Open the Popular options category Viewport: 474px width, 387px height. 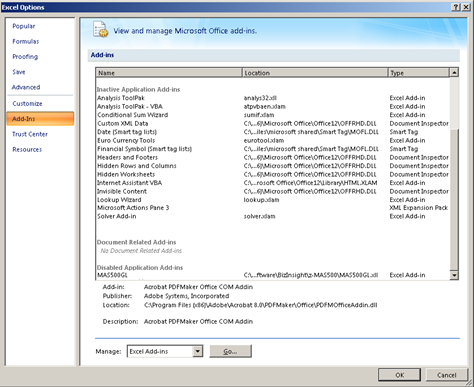24,26
